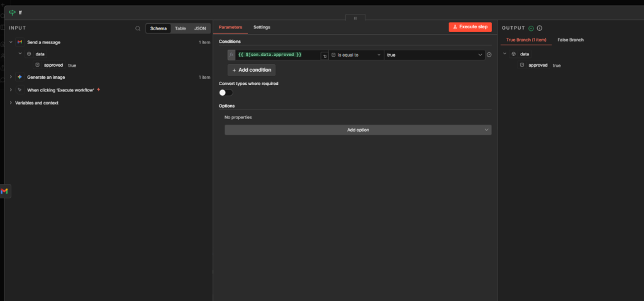This screenshot has height=301, width=644.
Task: Click the If node icon in header
Action: tap(12, 12)
